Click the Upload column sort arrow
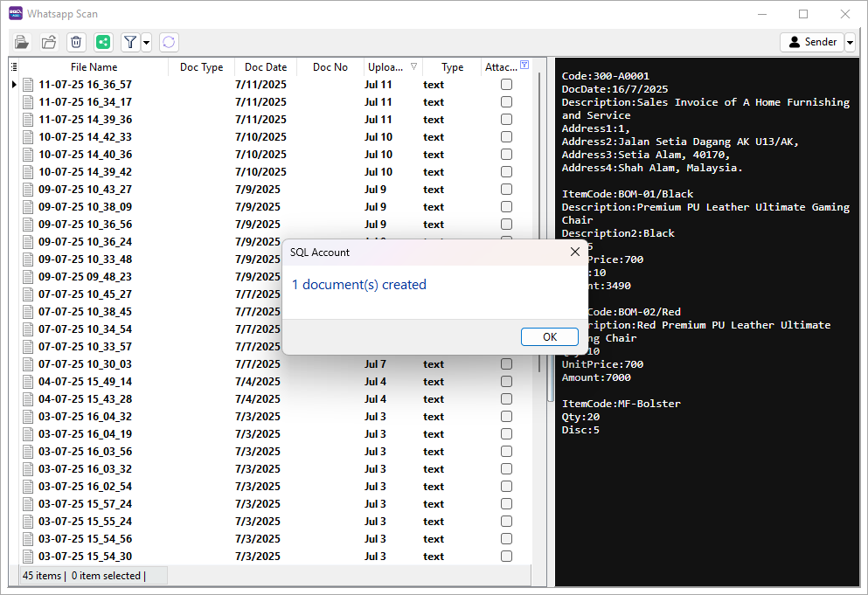 pyautogui.click(x=414, y=67)
